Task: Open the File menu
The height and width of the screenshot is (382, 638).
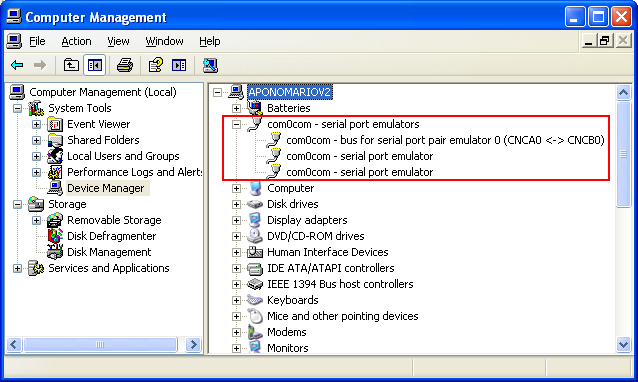Action: [37, 41]
